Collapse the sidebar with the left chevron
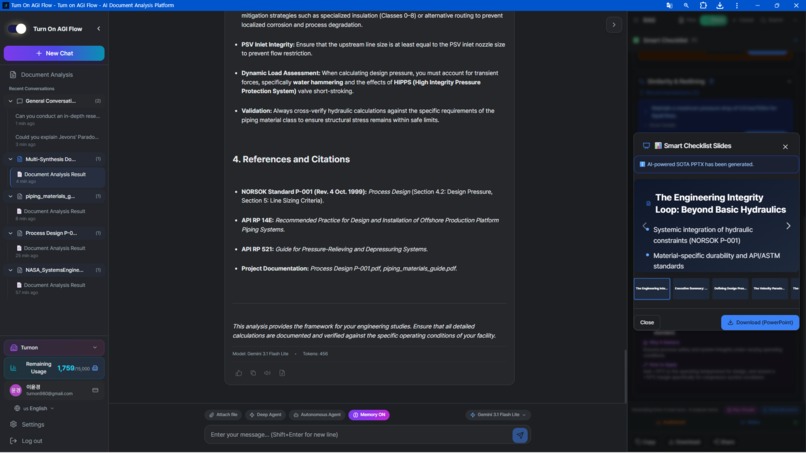The image size is (806, 453). point(99,29)
